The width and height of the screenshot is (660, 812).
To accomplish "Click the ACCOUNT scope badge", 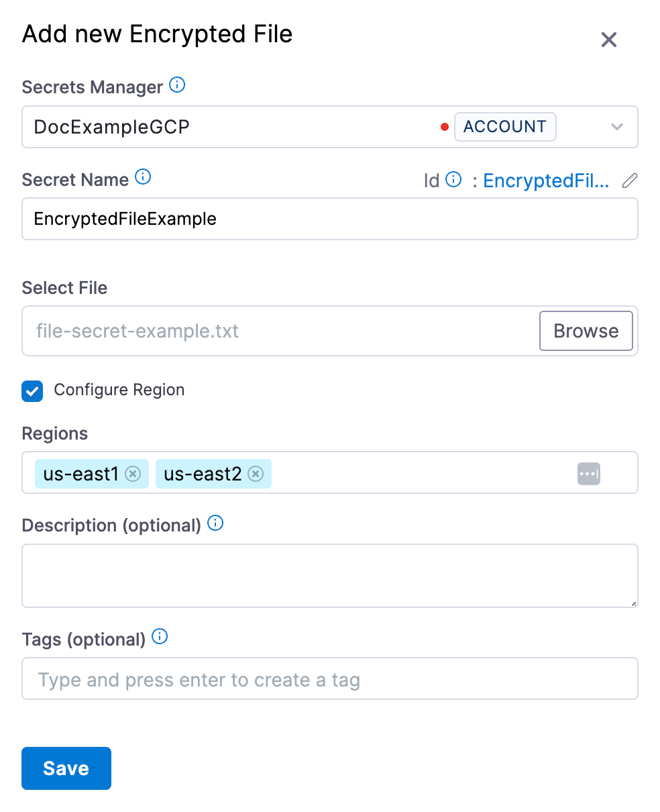I will point(504,127).
